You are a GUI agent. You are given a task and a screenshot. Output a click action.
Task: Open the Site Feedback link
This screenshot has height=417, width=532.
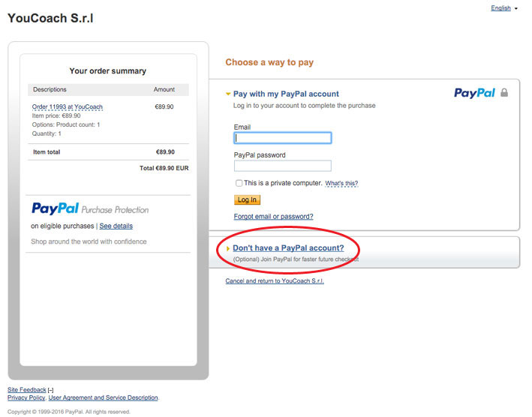point(27,390)
